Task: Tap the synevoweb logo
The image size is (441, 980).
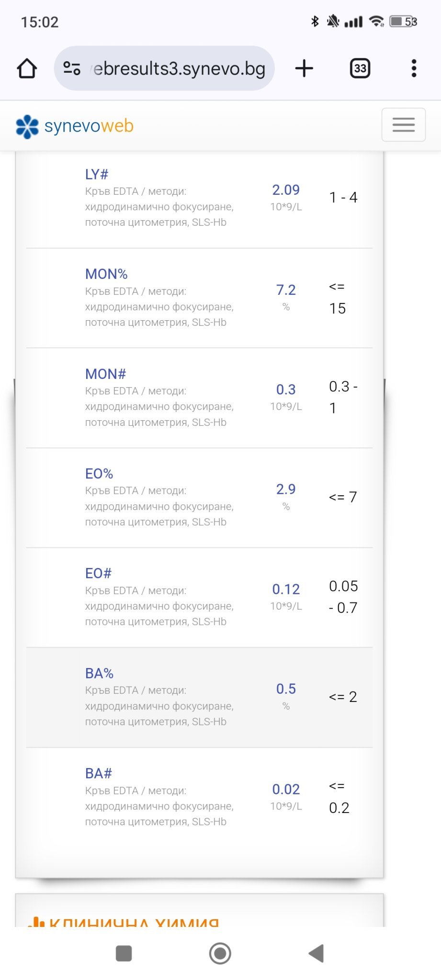Action: pos(75,126)
